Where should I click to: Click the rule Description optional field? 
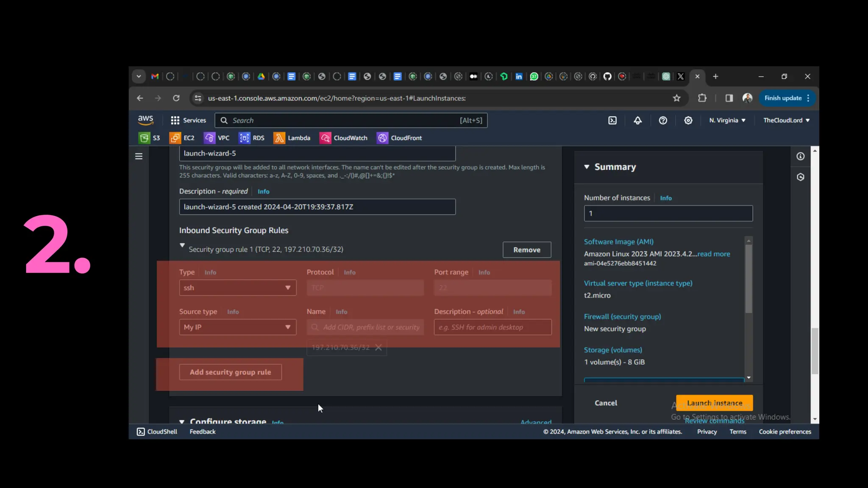(492, 327)
